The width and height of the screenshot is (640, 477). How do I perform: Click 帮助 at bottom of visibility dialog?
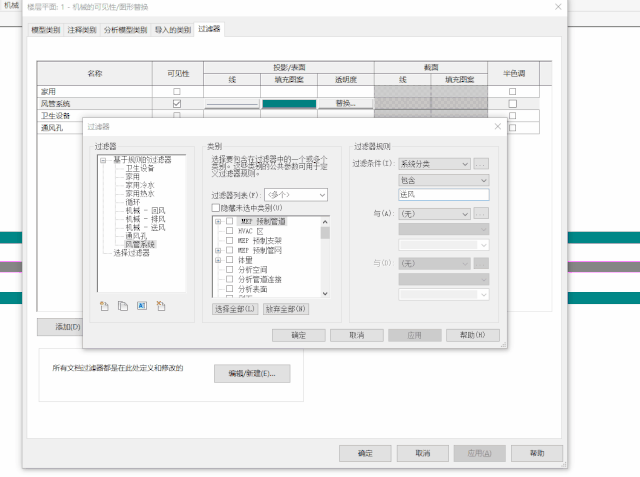537,453
